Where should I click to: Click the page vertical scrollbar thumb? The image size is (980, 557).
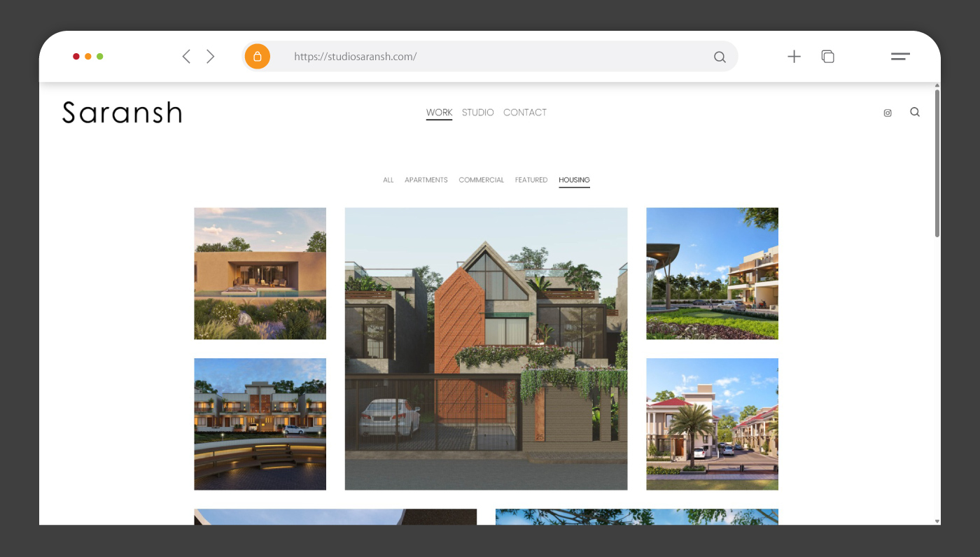[x=937, y=163]
